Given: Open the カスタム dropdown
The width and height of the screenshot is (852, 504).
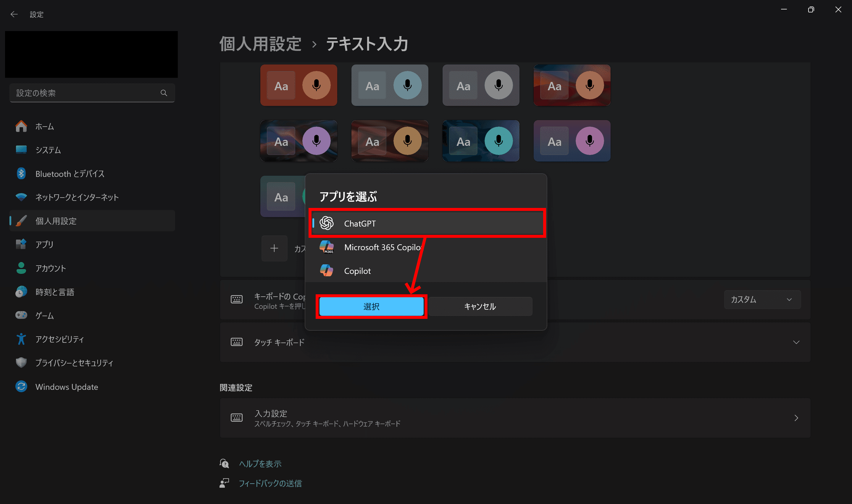Looking at the screenshot, I should [762, 299].
